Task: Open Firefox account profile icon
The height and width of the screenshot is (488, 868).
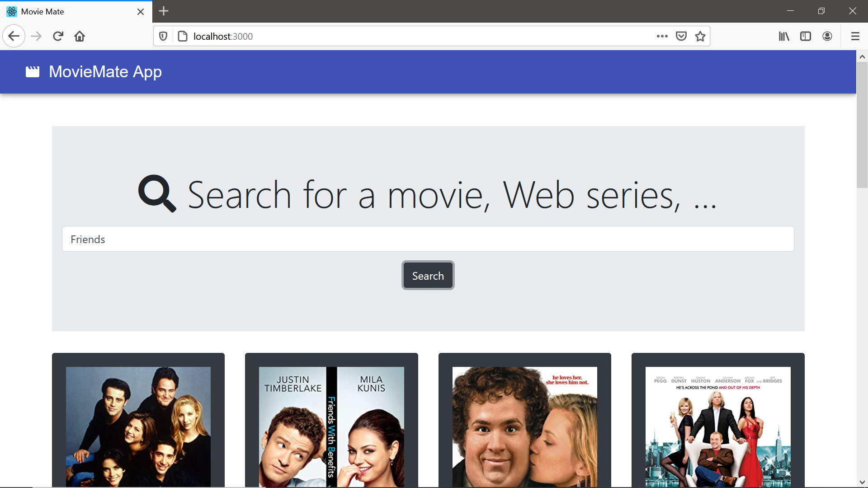Action: click(x=827, y=36)
